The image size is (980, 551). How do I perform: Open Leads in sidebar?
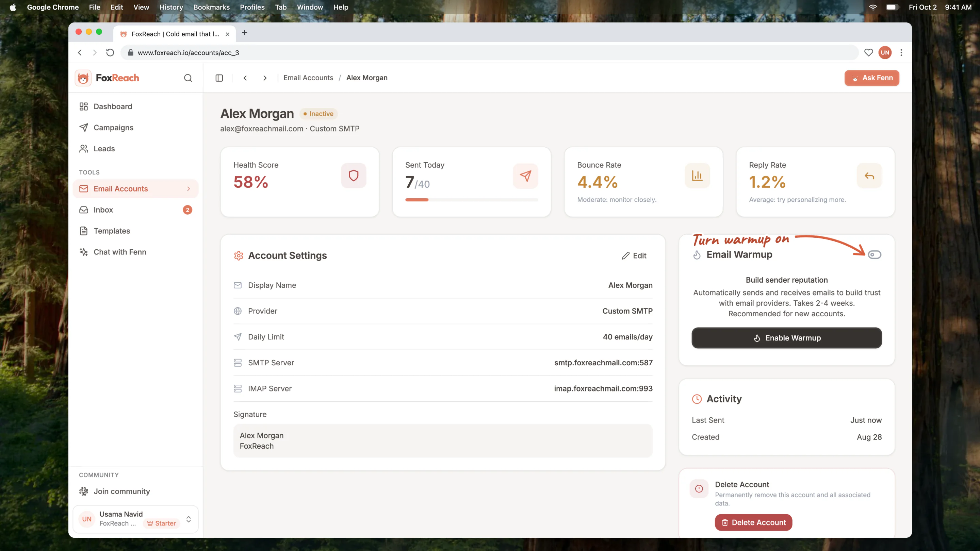[x=135, y=149]
